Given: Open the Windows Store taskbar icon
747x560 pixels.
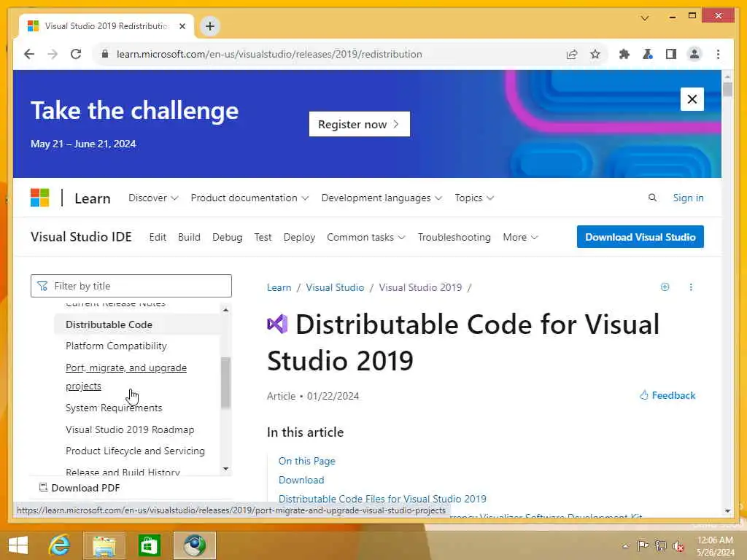Looking at the screenshot, I should (149, 545).
